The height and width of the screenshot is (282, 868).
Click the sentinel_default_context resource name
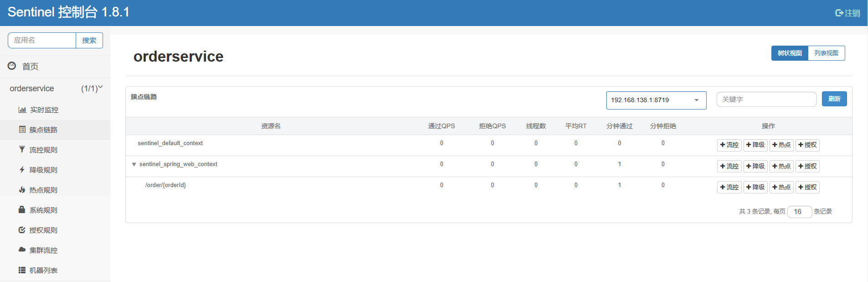(170, 143)
